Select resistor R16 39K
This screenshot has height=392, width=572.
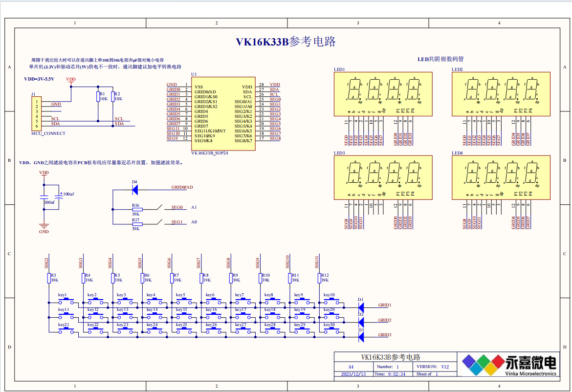click(137, 209)
